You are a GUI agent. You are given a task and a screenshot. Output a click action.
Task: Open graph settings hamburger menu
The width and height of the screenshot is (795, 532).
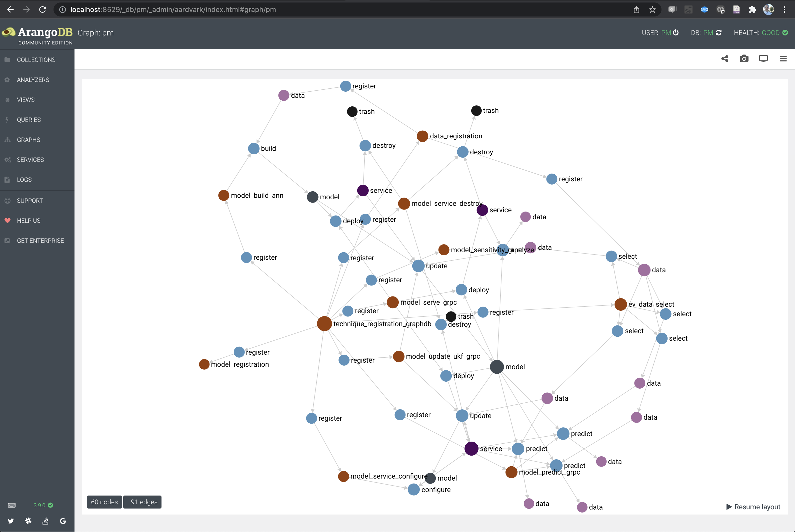click(x=783, y=59)
